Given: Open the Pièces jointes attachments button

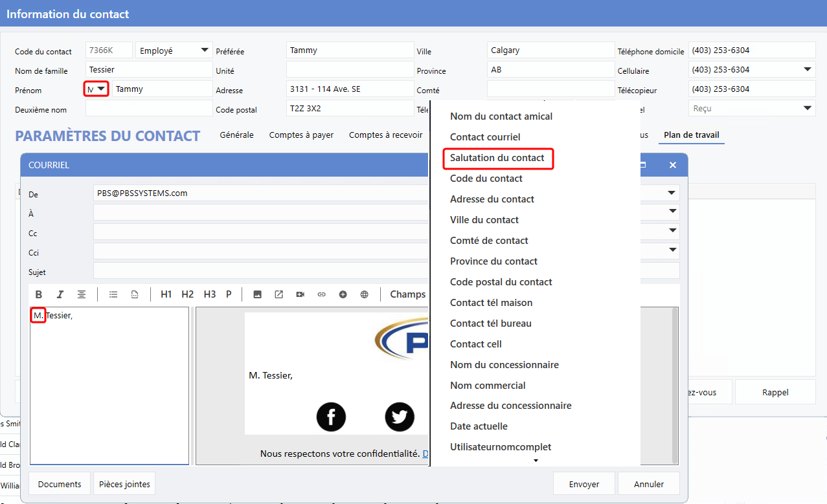Looking at the screenshot, I should click(124, 484).
